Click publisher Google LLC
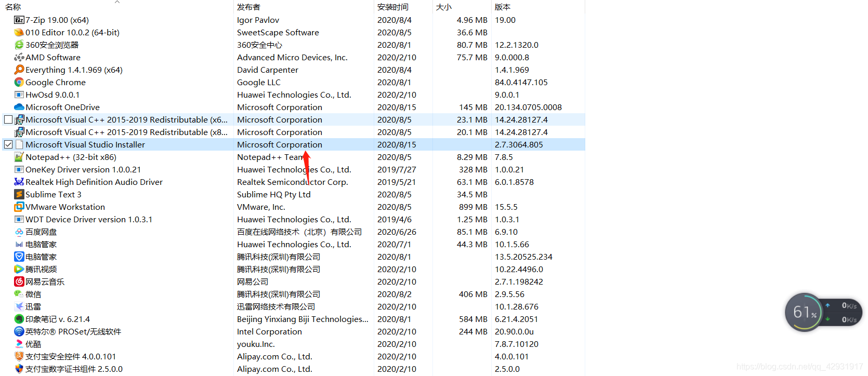Viewport: 868px width, 376px height. coord(259,82)
